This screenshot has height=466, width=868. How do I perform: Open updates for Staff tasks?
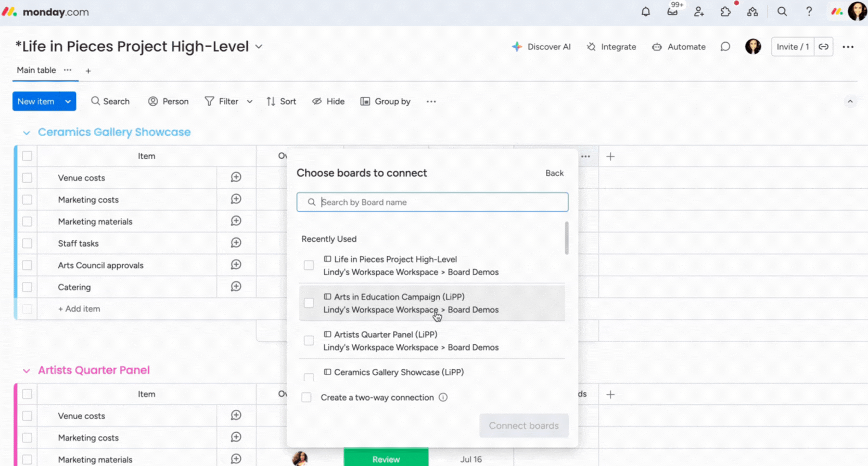tap(236, 243)
